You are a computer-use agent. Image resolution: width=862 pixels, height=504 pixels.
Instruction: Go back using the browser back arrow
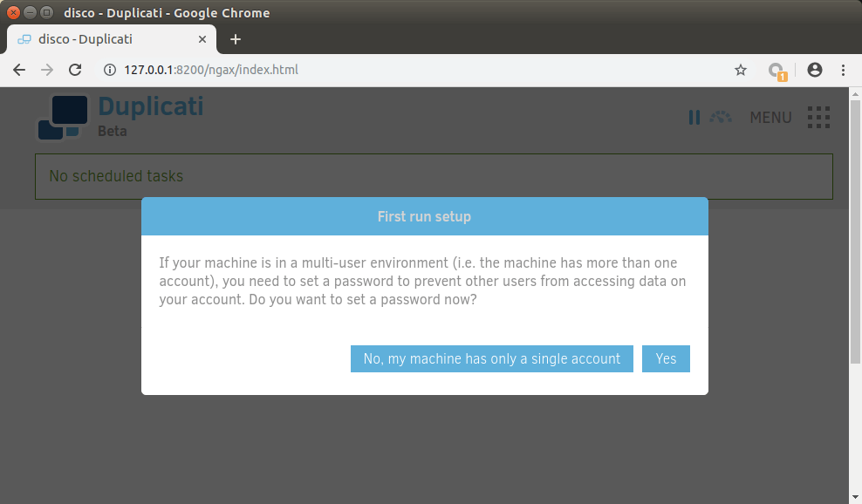[x=19, y=70]
